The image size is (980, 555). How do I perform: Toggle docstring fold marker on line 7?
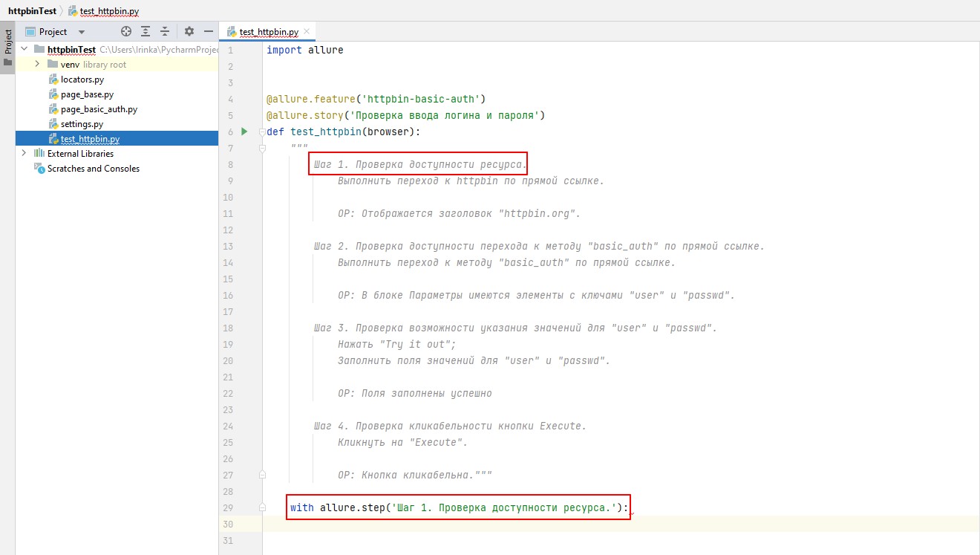click(x=261, y=149)
